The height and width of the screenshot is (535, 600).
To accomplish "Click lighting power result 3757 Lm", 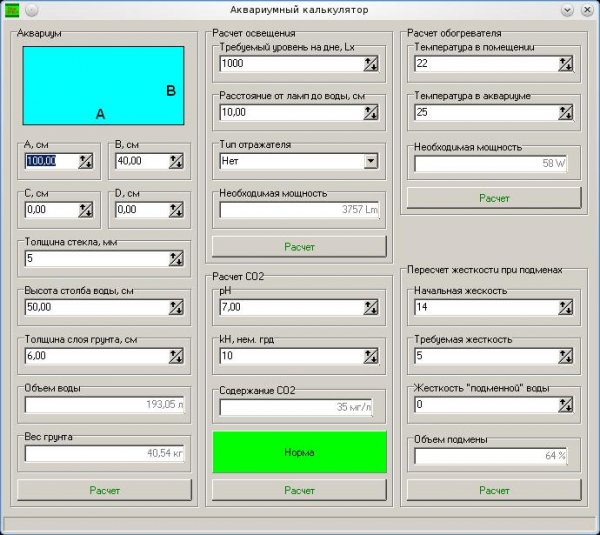I will [299, 210].
